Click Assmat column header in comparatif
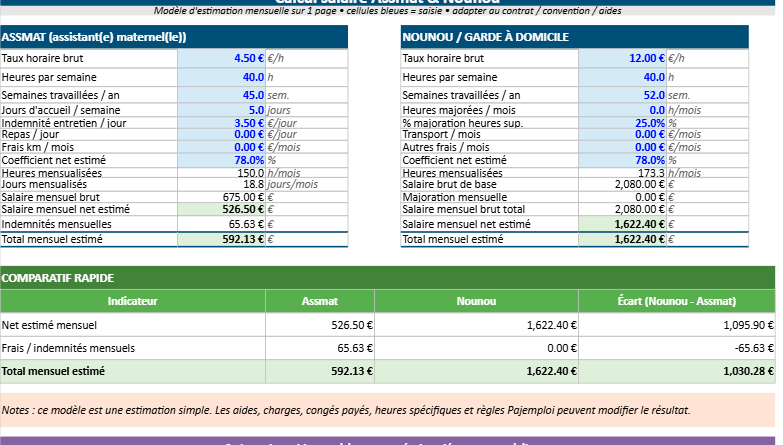 pyautogui.click(x=320, y=301)
